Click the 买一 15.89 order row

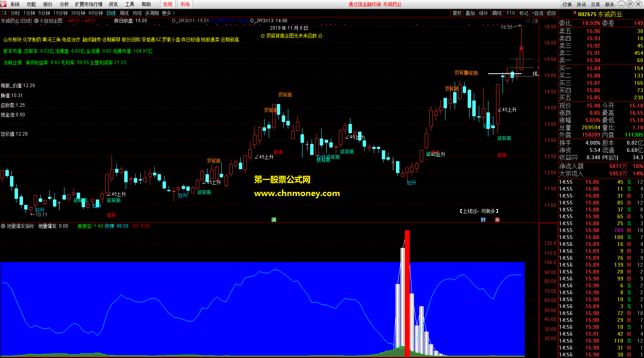coord(601,68)
